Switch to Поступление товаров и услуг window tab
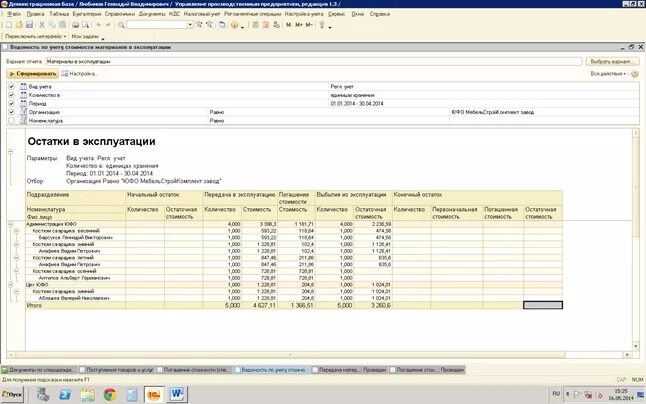646x404 pixels. coord(116,370)
